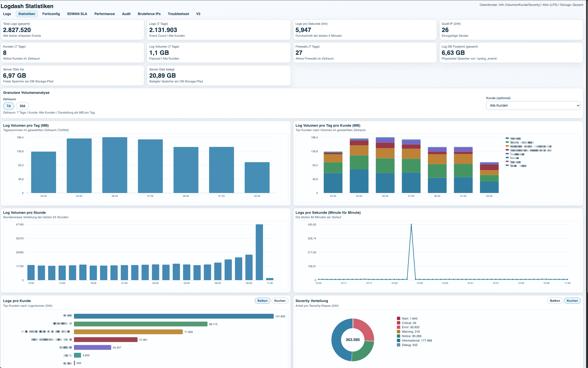Switch to the Forticonfig tab

click(51, 14)
